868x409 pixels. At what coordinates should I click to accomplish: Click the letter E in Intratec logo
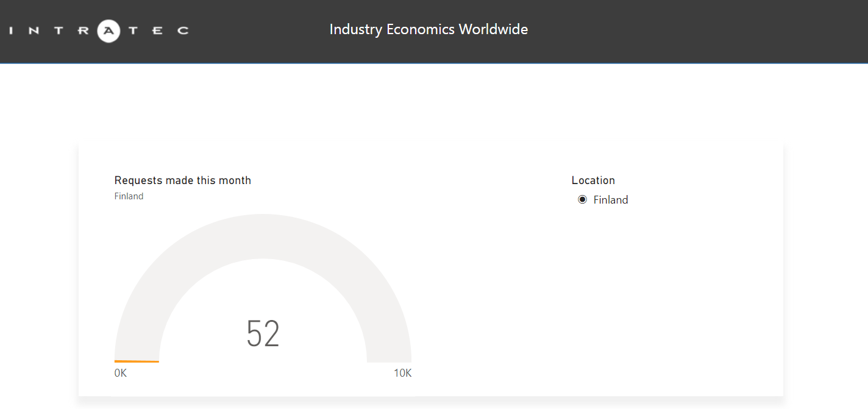click(x=158, y=30)
